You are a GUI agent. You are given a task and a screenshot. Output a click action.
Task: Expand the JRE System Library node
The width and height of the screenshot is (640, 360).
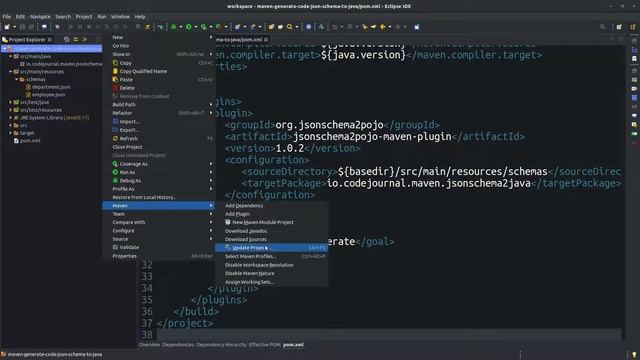pyautogui.click(x=11, y=118)
